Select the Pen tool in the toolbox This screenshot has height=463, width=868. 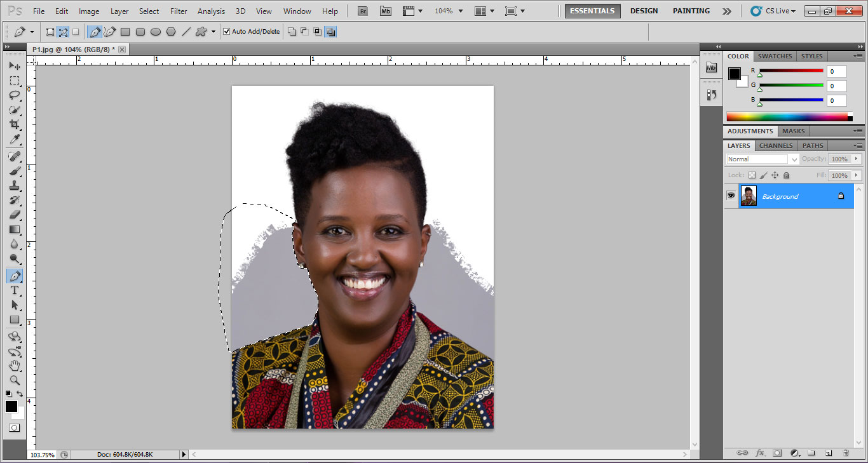point(15,276)
